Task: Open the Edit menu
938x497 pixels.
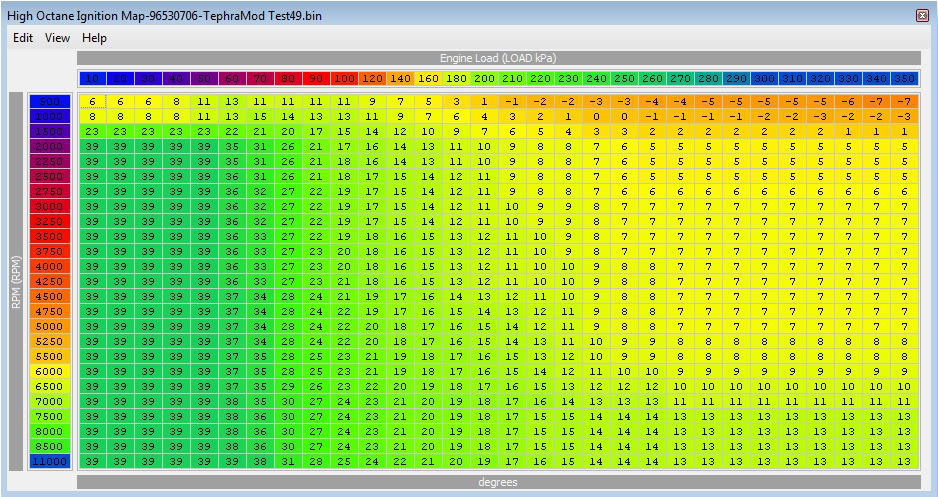Action: click(23, 38)
